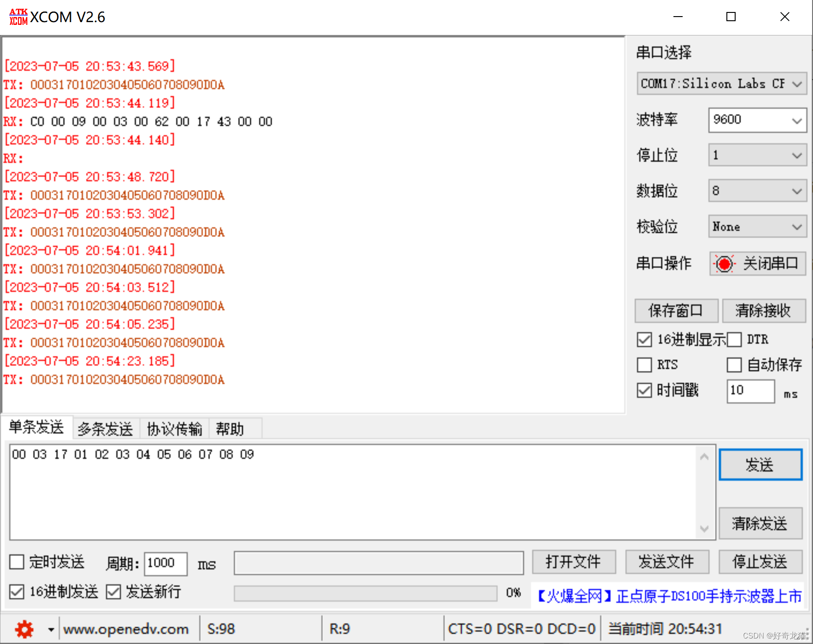Switch to the 单条发送 tab
This screenshot has width=813, height=644.
coord(36,427)
